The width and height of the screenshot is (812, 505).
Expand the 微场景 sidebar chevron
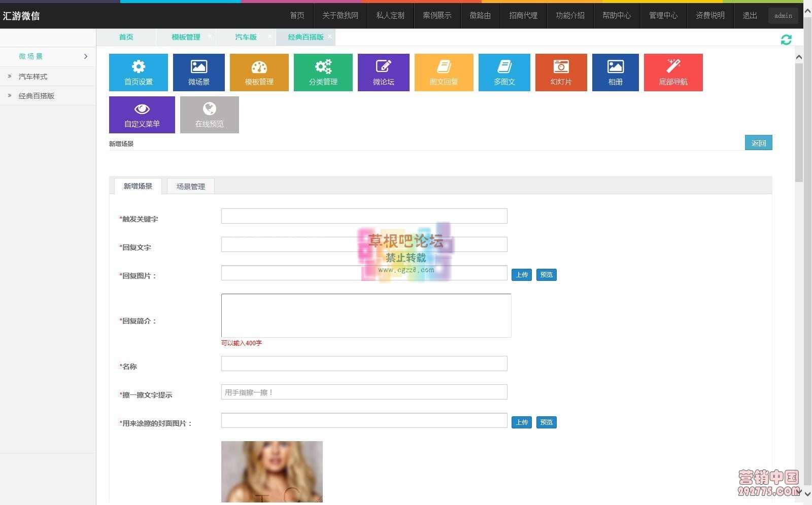[x=86, y=56]
